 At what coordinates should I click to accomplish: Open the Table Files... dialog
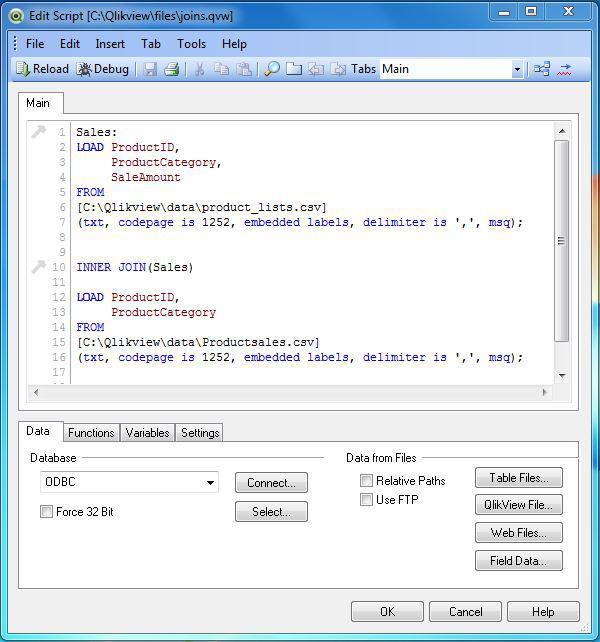[518, 477]
